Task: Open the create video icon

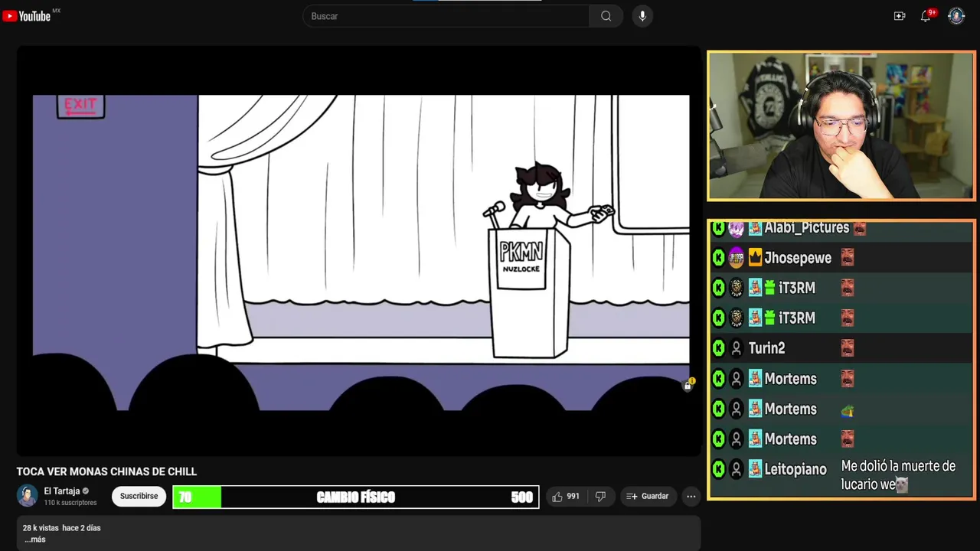Action: point(900,16)
